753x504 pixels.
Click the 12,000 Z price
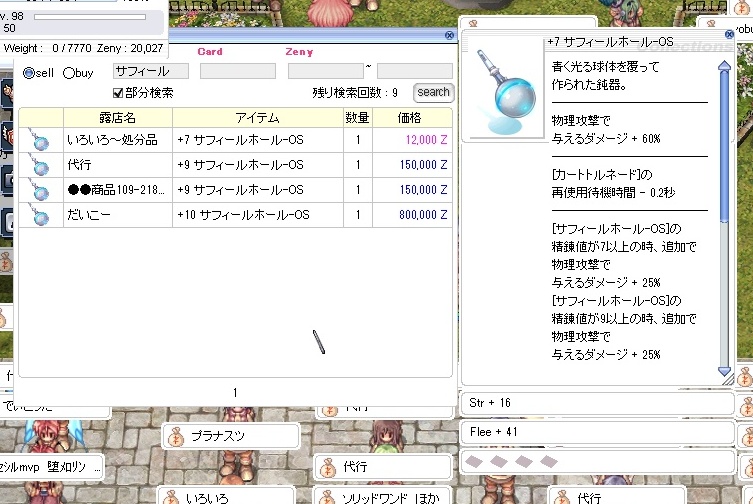[x=426, y=140]
